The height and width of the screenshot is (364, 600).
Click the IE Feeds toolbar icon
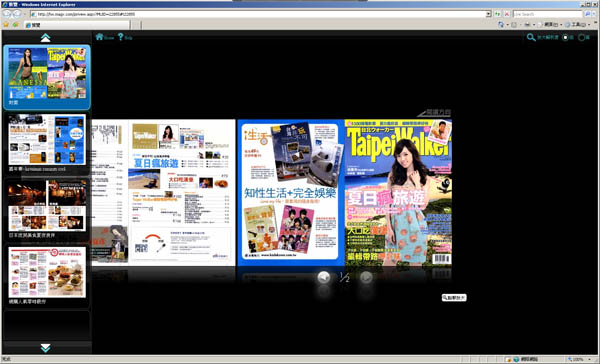pos(514,24)
